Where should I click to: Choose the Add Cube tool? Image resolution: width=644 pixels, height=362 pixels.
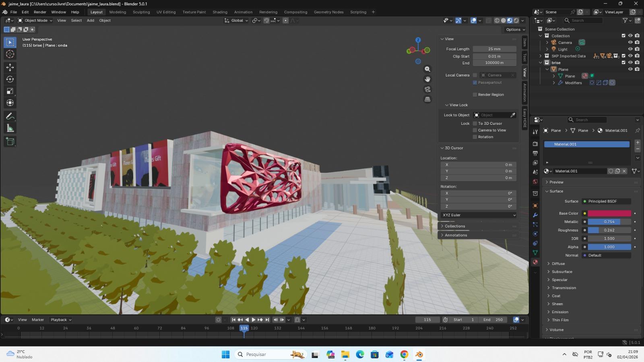tap(10, 141)
